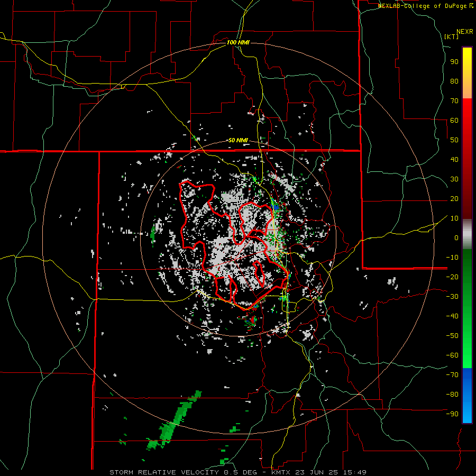Click the -80 scale value
The width and height of the screenshot is (476, 476).
coord(452,395)
